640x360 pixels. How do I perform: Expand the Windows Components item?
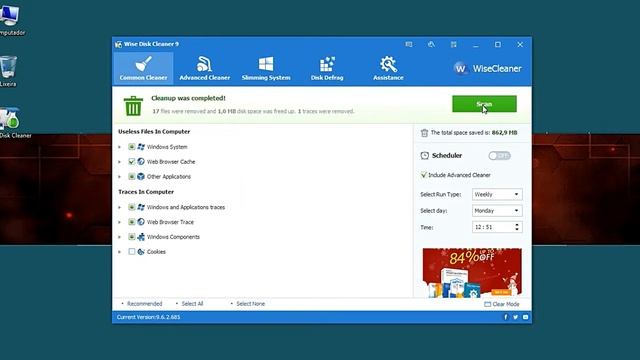click(x=120, y=237)
